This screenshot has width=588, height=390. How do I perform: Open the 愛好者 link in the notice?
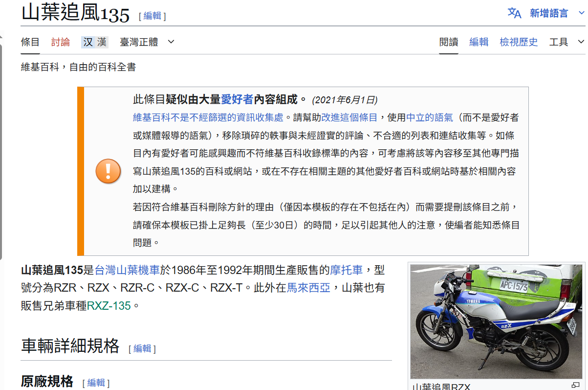click(237, 99)
